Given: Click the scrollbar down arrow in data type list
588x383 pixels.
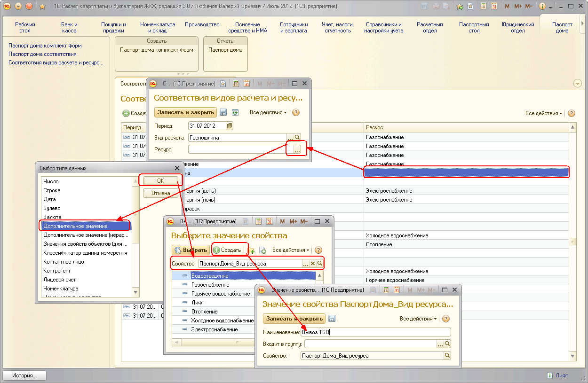Looking at the screenshot, I should (136, 292).
